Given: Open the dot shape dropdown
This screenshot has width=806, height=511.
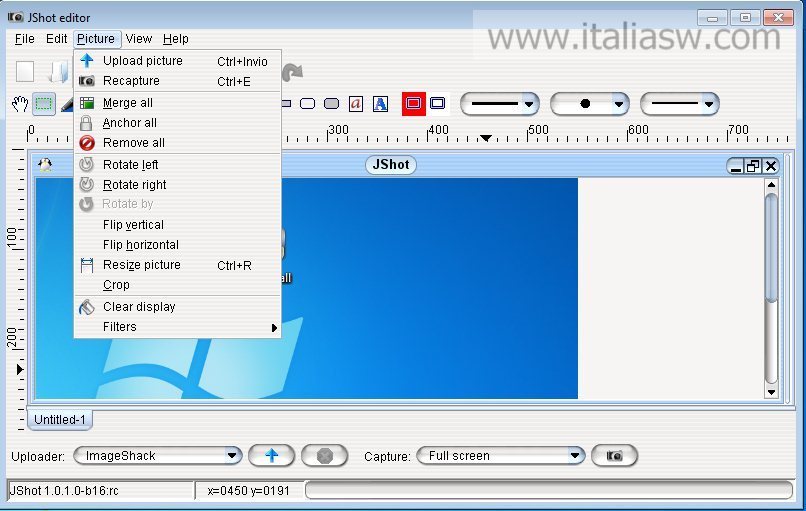Looking at the screenshot, I should 590,104.
